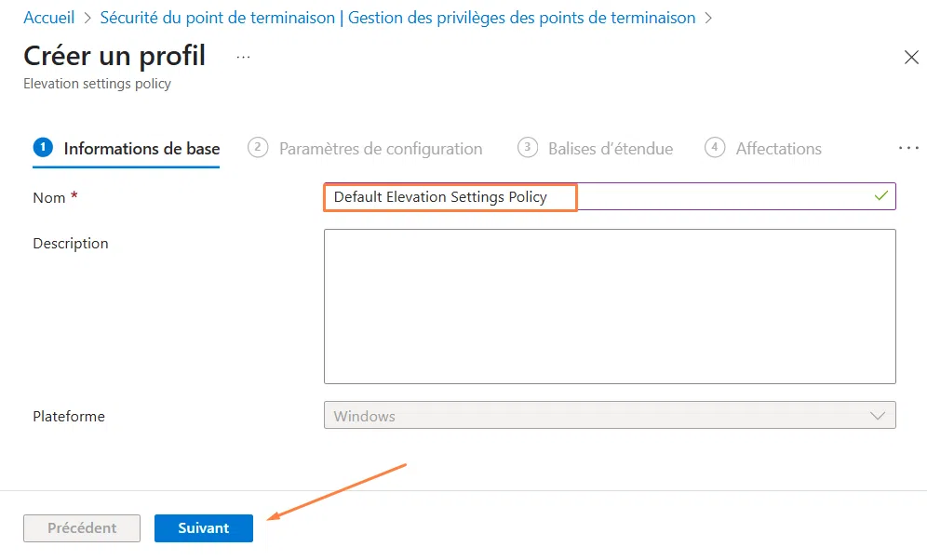Close the Créer un profil panel
Image resolution: width=927 pixels, height=560 pixels.
tap(911, 57)
